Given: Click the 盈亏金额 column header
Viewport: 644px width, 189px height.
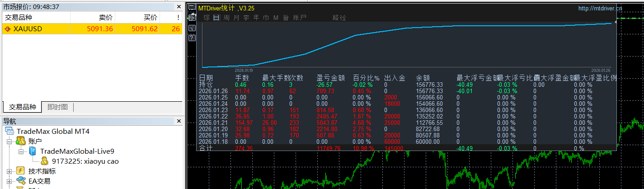Looking at the screenshot, I should (331, 78).
